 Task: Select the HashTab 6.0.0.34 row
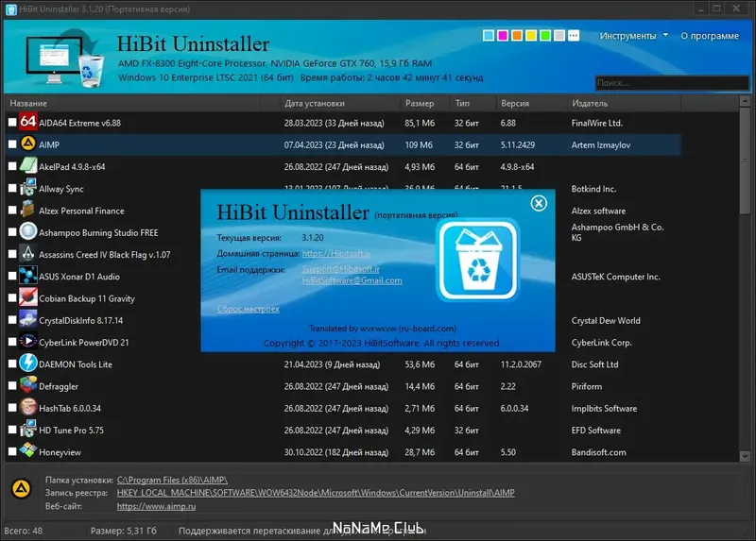coord(343,408)
